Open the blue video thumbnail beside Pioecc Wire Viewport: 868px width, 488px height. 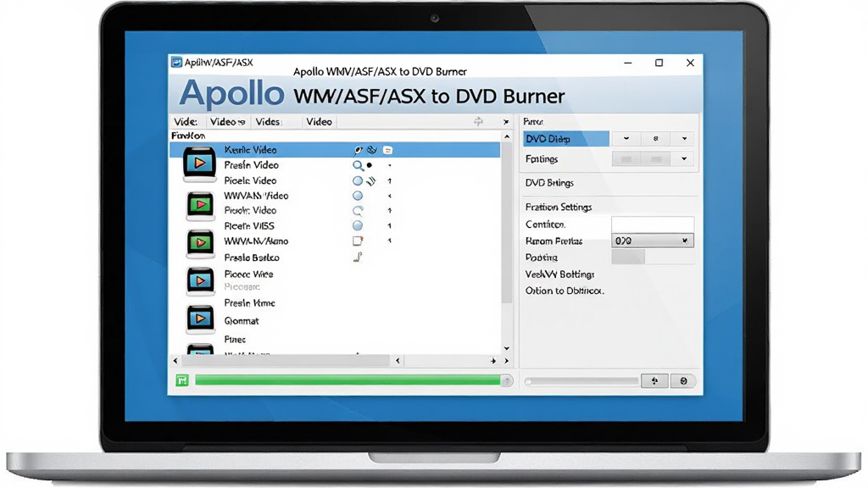[200, 281]
